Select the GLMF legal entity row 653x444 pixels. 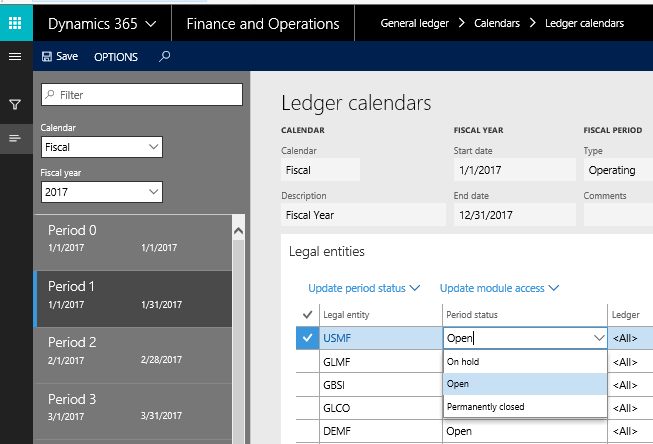(336, 362)
